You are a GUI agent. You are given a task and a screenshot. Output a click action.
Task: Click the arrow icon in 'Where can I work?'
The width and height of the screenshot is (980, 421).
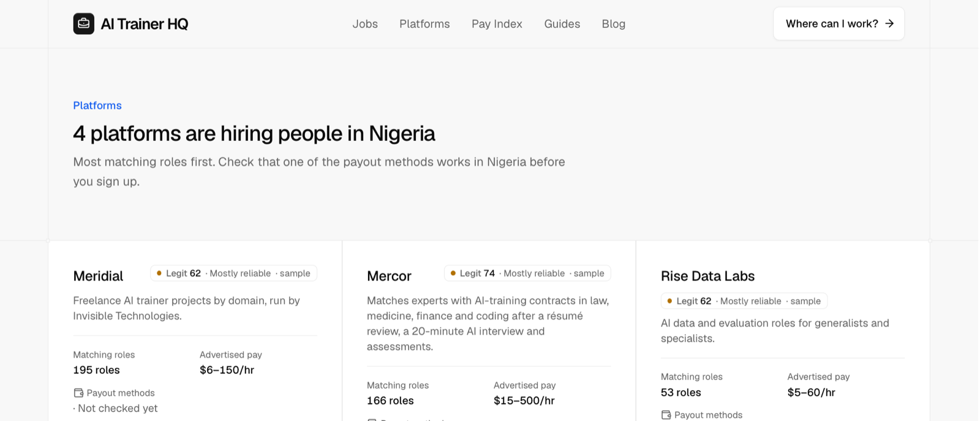[889, 24]
